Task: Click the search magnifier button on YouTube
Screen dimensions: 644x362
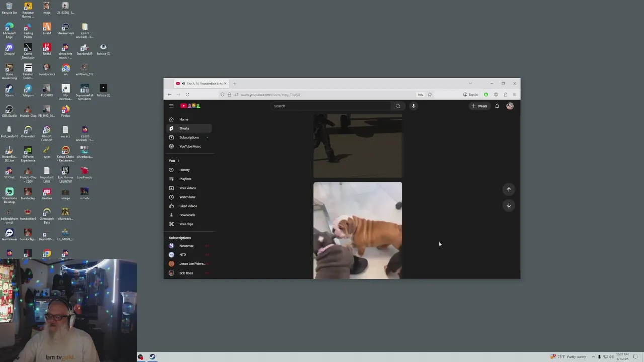Action: click(398, 106)
